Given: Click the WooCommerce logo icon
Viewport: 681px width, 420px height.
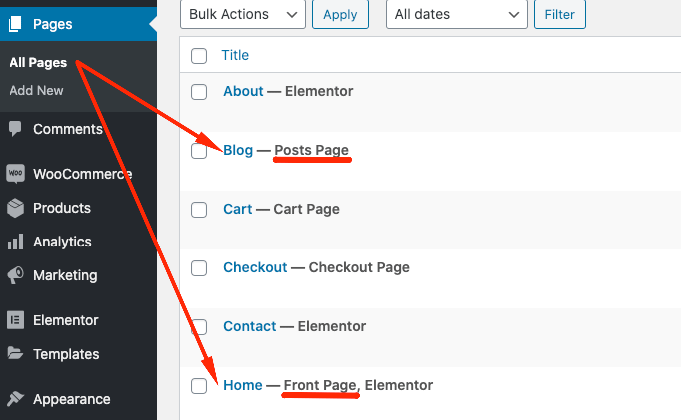Looking at the screenshot, I should tap(15, 174).
